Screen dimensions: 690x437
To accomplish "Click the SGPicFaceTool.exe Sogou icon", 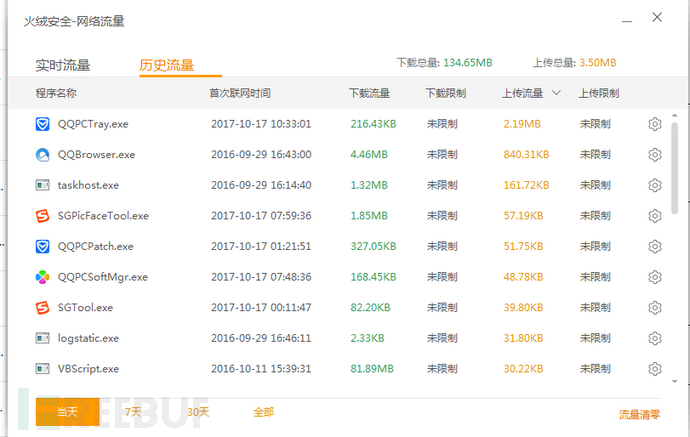I will (x=42, y=216).
